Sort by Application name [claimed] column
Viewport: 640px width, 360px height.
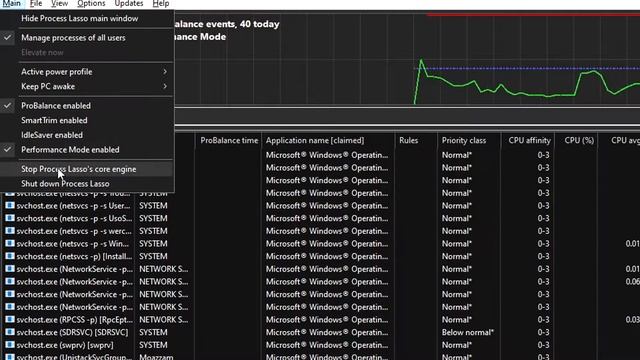(328, 140)
